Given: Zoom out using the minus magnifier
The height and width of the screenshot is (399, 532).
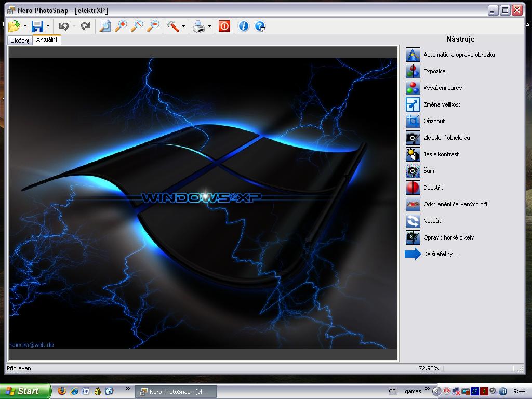Looking at the screenshot, I should [x=153, y=26].
